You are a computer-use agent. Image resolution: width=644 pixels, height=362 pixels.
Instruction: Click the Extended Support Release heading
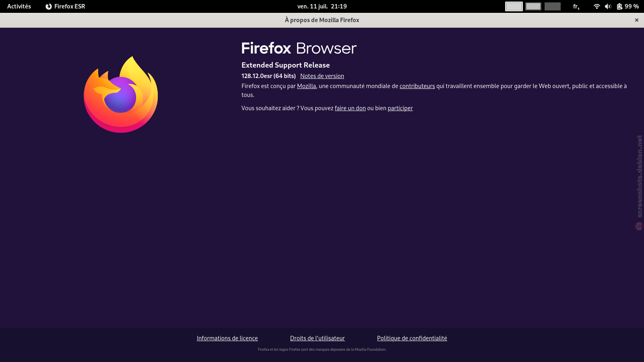click(285, 65)
